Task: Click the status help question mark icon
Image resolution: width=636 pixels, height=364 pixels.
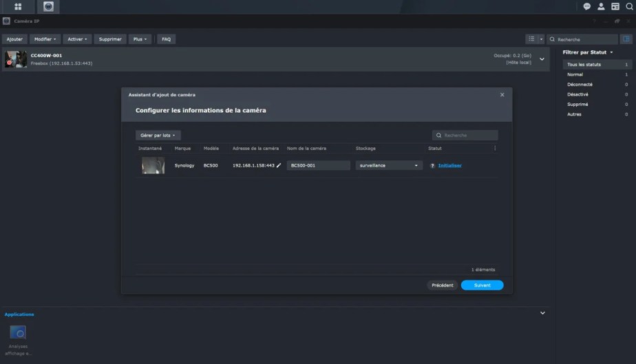Action: (x=432, y=166)
